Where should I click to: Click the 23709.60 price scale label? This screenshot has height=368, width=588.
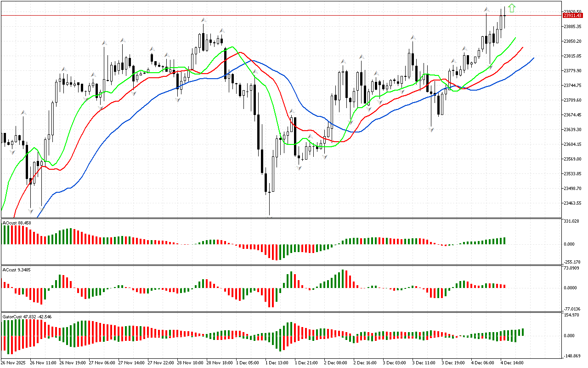(x=573, y=100)
